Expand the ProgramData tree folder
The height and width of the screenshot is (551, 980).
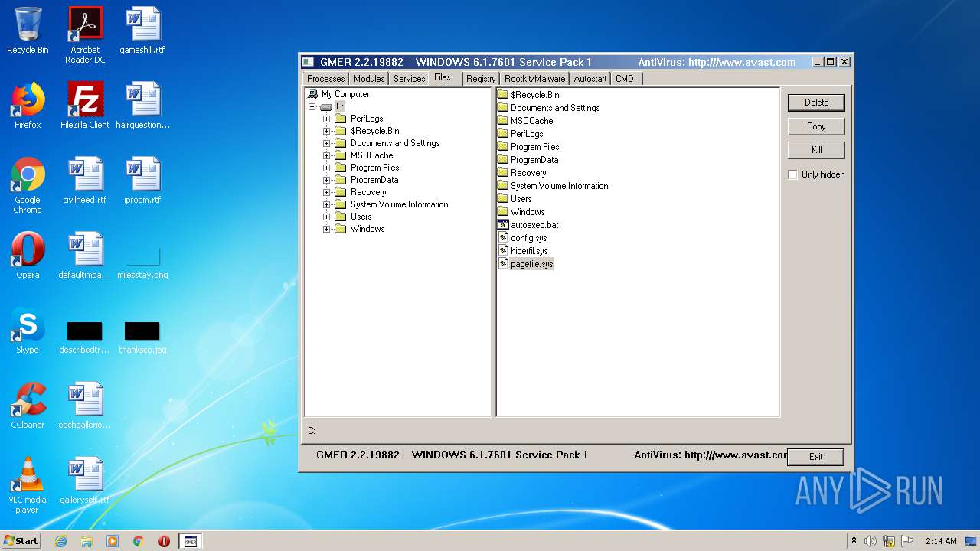coord(326,180)
